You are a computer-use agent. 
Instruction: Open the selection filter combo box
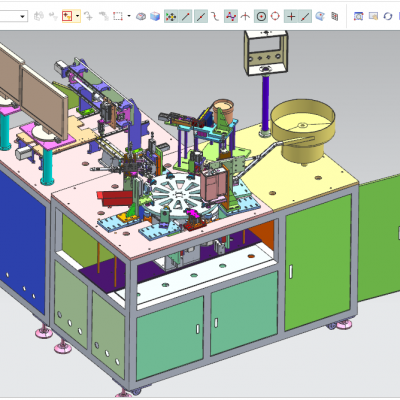(x=13, y=16)
